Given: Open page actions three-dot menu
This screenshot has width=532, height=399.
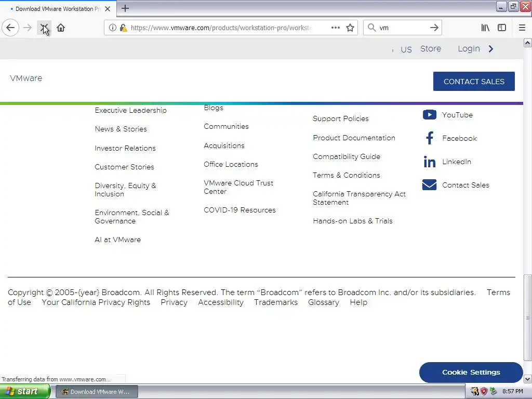Looking at the screenshot, I should [335, 28].
